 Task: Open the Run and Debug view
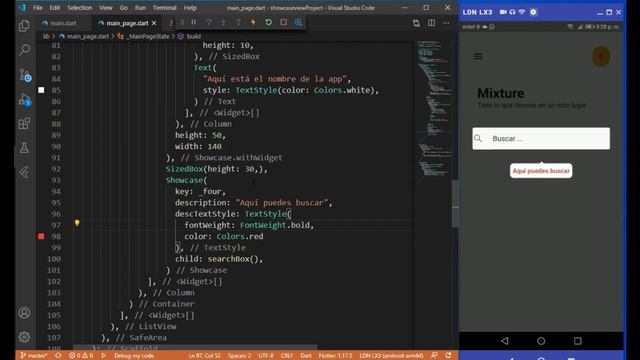pos(24,100)
